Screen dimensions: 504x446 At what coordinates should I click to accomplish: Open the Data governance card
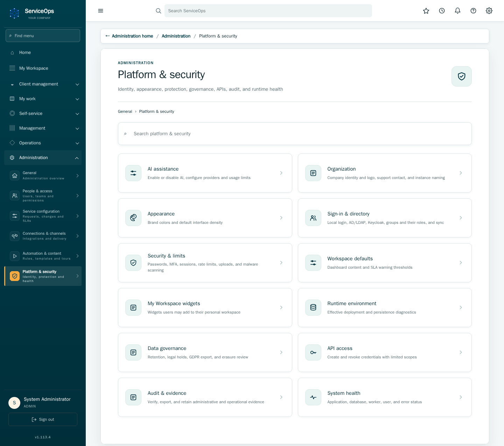pos(205,352)
